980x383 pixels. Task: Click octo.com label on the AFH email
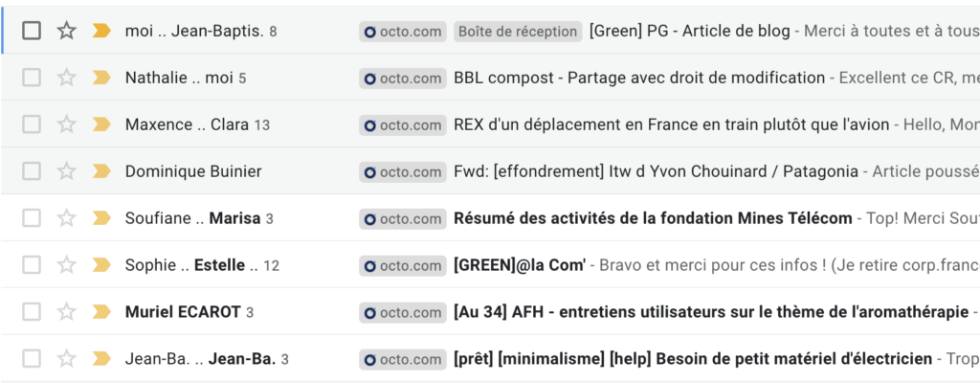pos(403,311)
